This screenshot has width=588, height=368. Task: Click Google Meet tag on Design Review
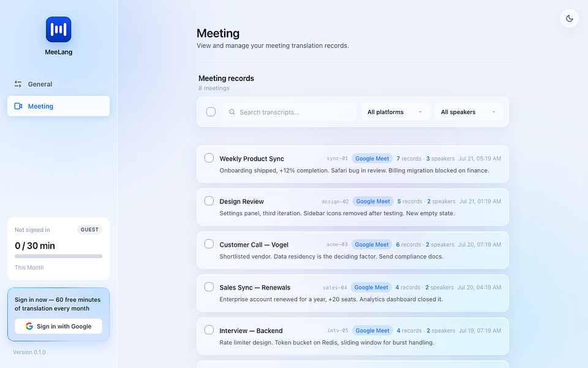(x=373, y=201)
